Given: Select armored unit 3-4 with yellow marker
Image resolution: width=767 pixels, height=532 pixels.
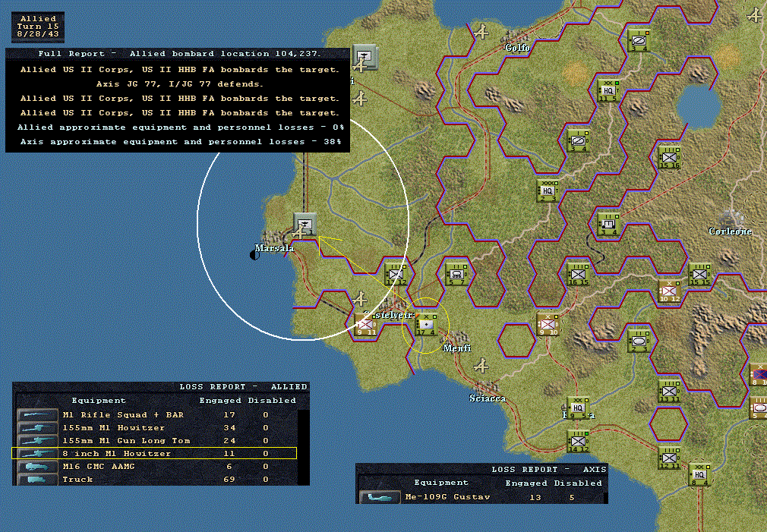Looking at the screenshot, I should click(578, 141).
